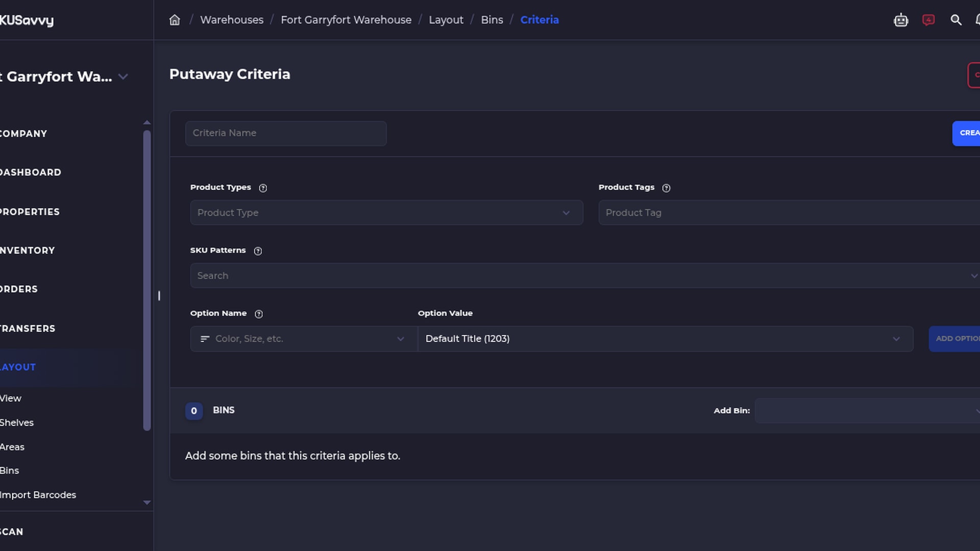Open the Option Name dropdown
This screenshot has width=980, height=551.
[304, 339]
